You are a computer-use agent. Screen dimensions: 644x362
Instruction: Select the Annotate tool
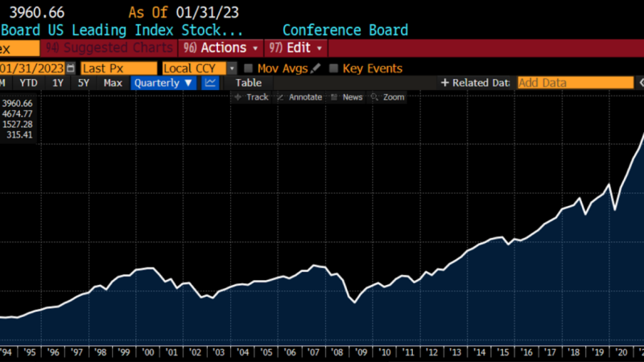[x=299, y=97]
